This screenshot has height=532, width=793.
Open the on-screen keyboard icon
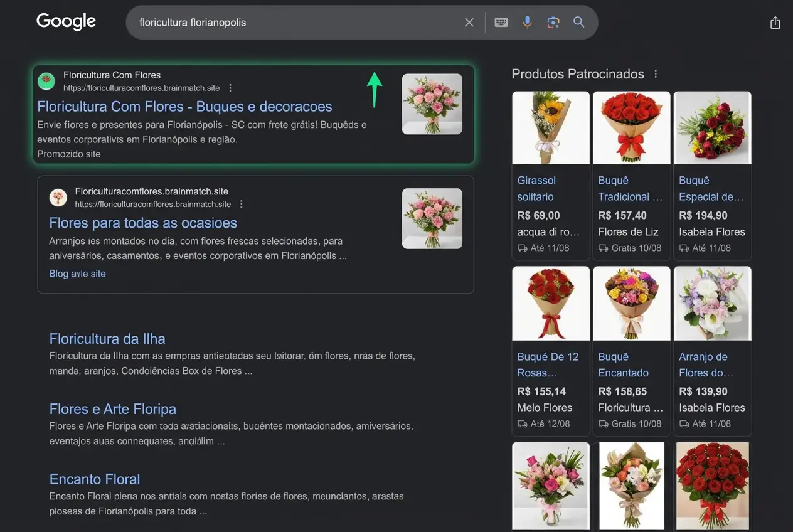click(501, 23)
